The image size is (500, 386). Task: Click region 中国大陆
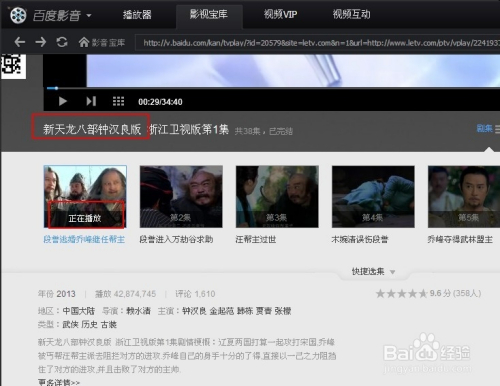79,311
